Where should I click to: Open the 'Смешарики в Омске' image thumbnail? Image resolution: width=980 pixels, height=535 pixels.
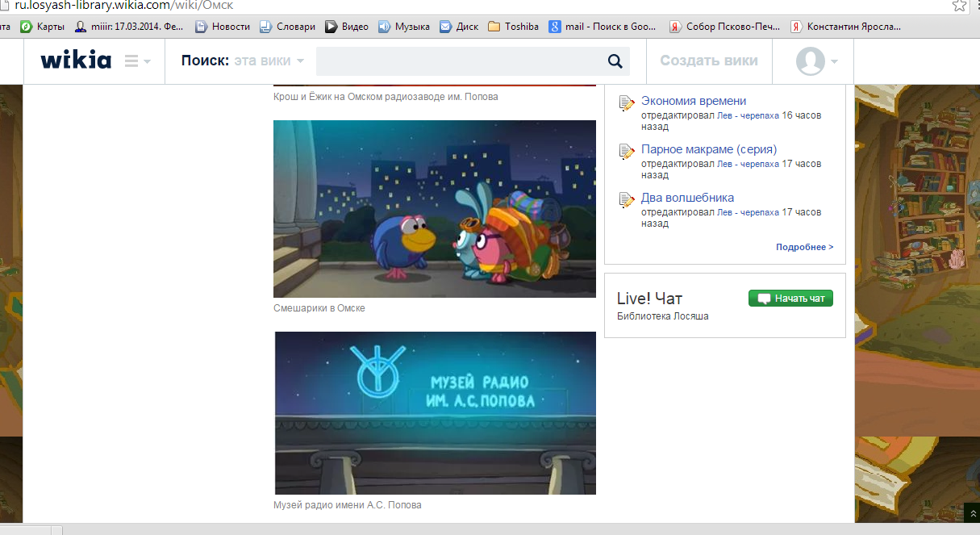[x=435, y=209]
